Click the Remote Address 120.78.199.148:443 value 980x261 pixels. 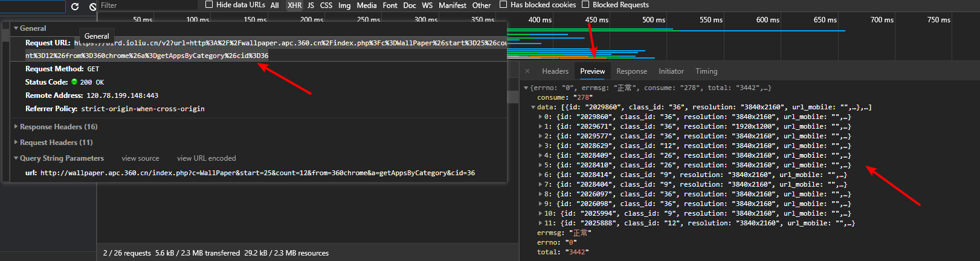pyautogui.click(x=122, y=95)
